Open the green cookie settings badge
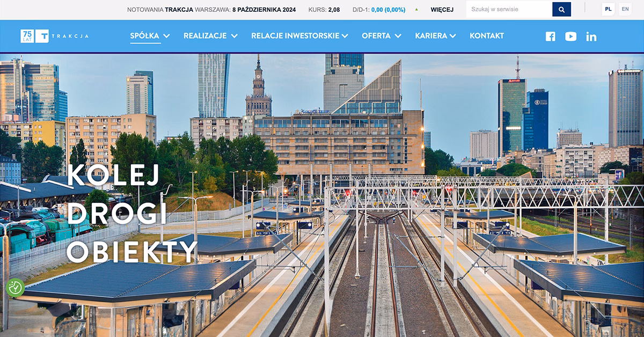 [15, 288]
